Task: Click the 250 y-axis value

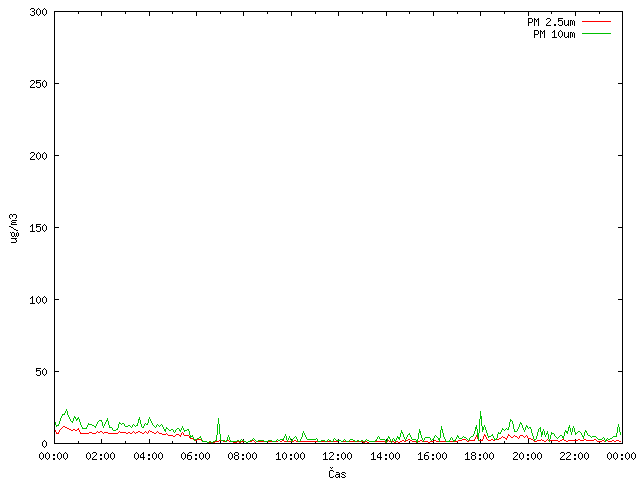Action: [x=39, y=84]
